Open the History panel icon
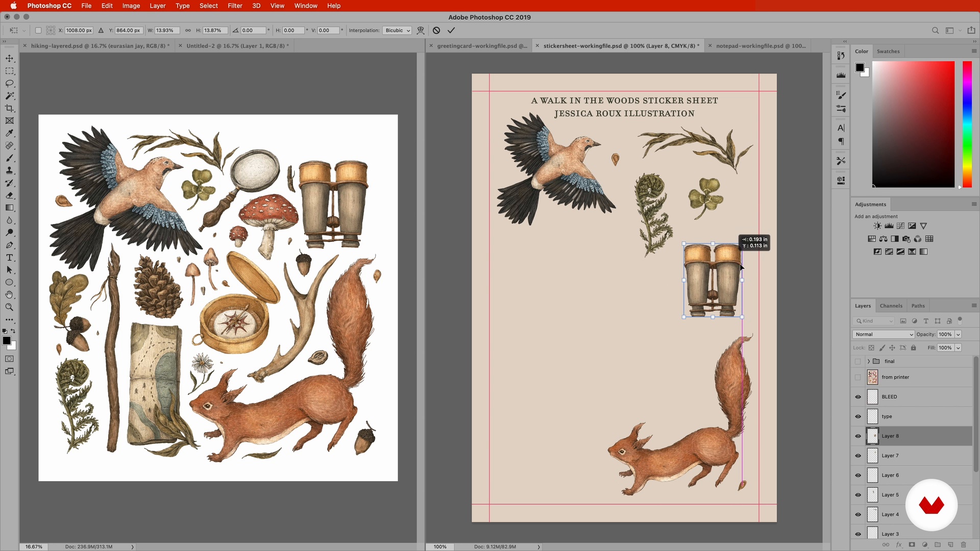Screen dimensions: 980x551 (x=841, y=56)
